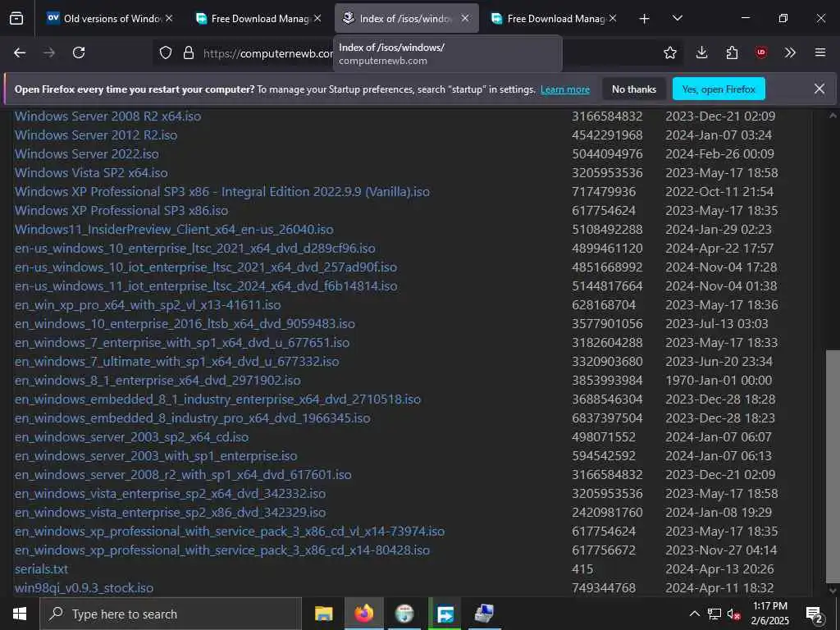This screenshot has height=630, width=840.
Task: Open Windows Server 2008 R2 x64.iso link
Action: click(107, 116)
